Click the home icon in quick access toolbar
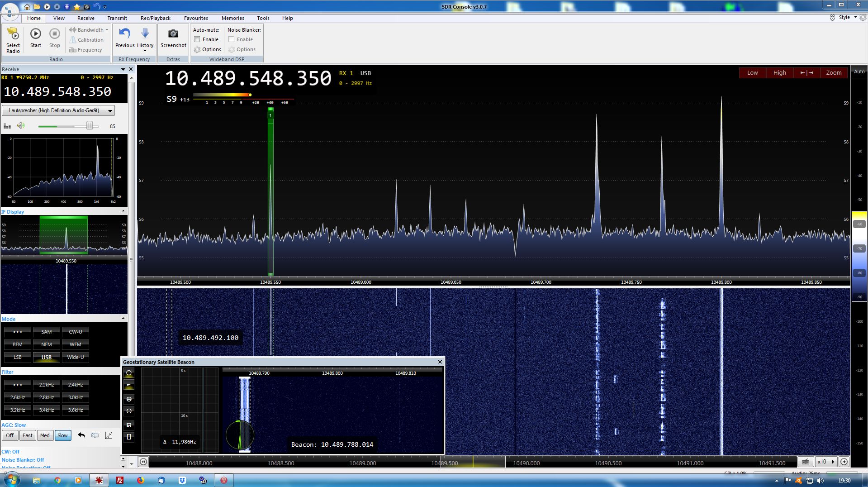Screen dimensions: 868x487 [x=27, y=7]
